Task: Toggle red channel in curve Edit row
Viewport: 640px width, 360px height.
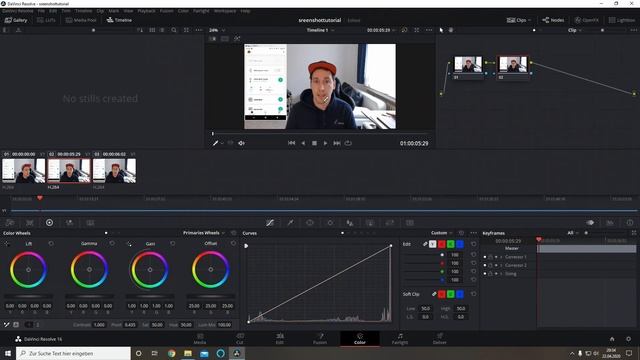Action: [442, 244]
